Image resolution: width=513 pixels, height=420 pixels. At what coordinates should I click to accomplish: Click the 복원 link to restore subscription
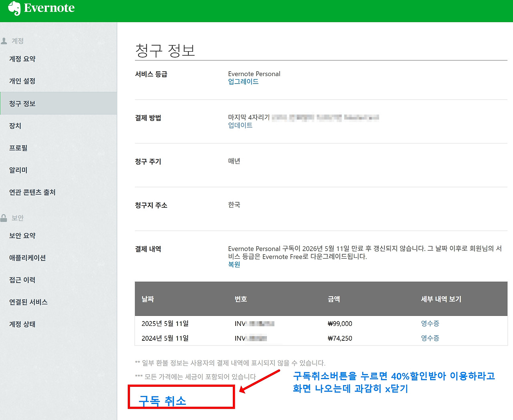234,265
